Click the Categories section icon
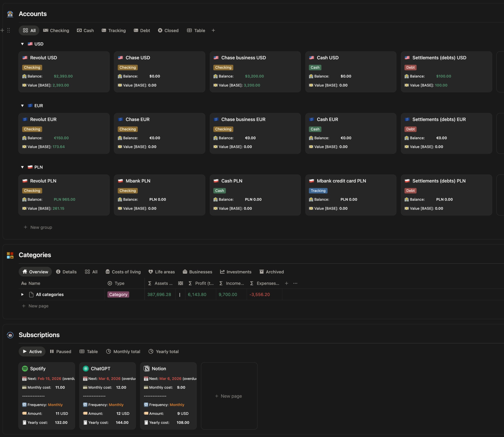Image resolution: width=504 pixels, height=437 pixels. [x=10, y=255]
